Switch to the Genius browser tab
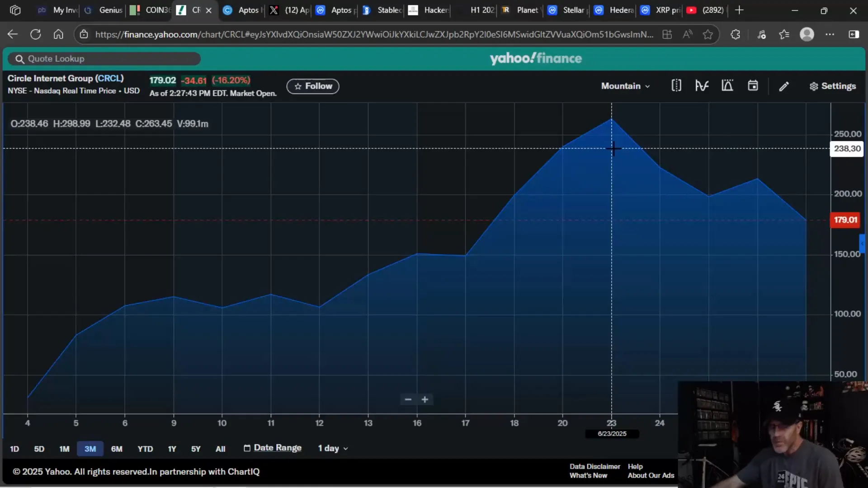Viewport: 868px width, 488px height. 104,10
